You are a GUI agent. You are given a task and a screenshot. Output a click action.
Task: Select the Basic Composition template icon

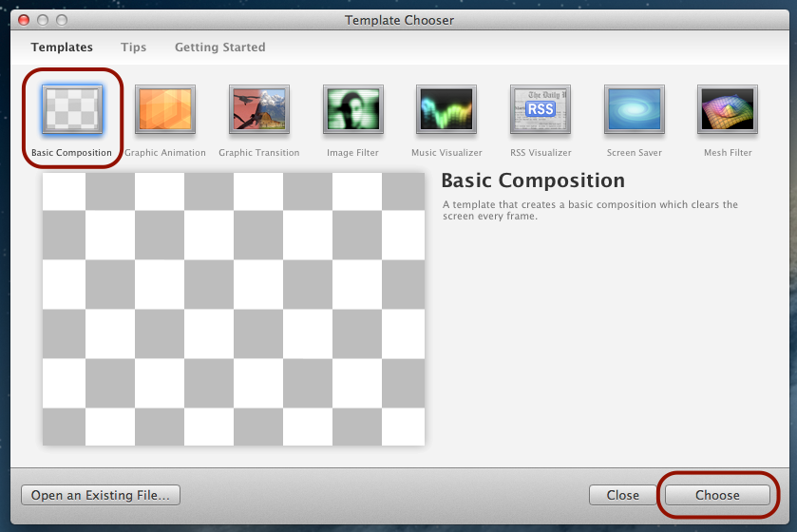(71, 109)
